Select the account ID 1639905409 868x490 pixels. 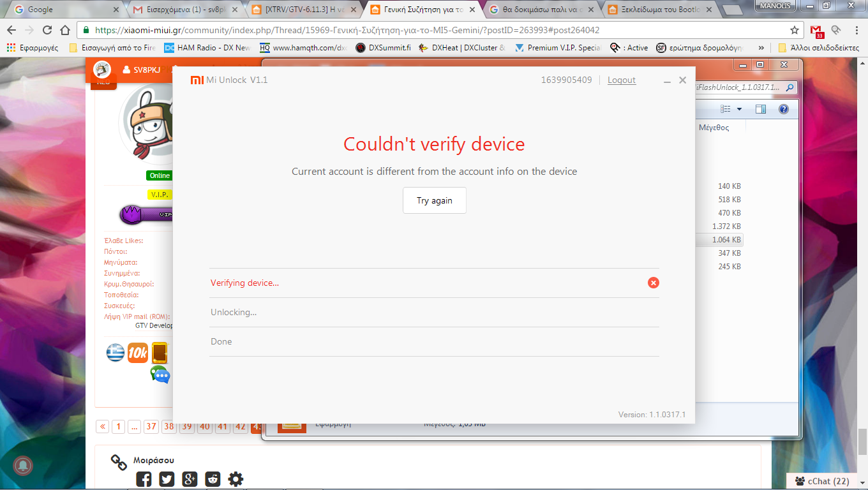pos(567,80)
